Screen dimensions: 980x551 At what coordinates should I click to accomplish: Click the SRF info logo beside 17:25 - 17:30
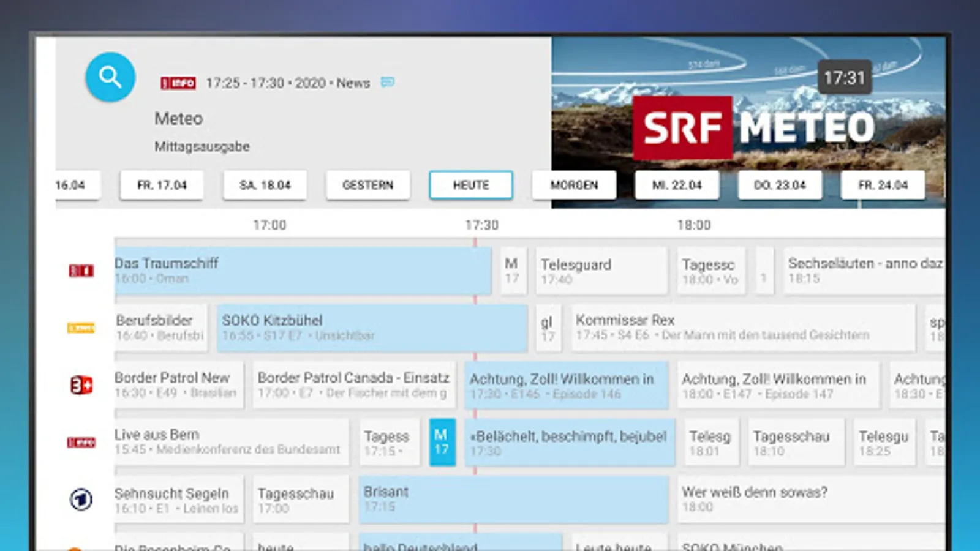[178, 83]
